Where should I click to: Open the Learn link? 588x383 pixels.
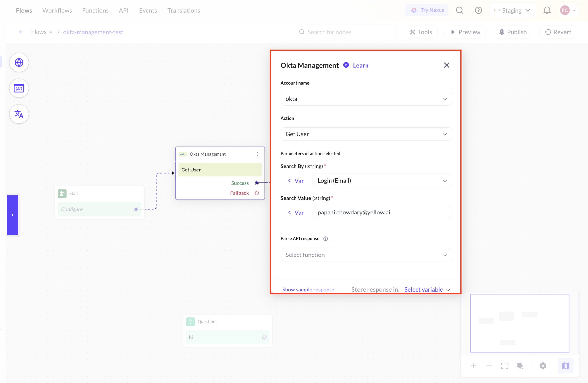pos(361,65)
